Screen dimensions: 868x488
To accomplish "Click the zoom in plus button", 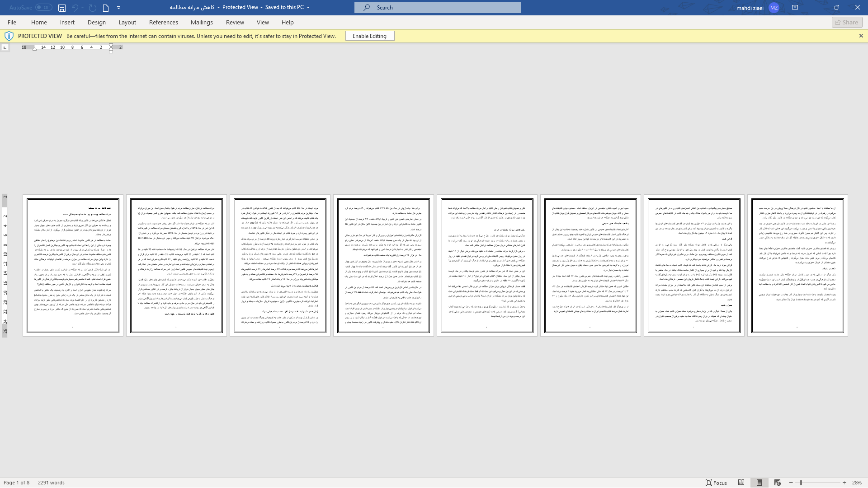I will [x=844, y=483].
